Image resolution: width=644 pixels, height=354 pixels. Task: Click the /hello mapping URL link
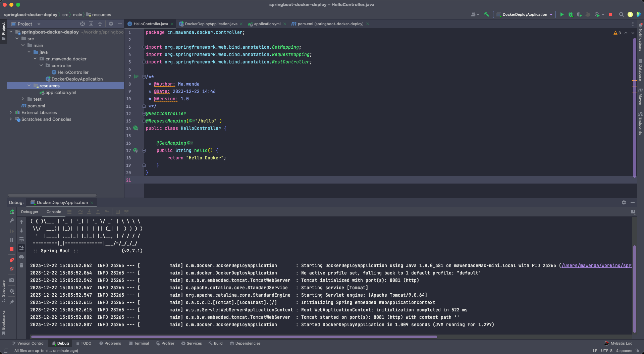coord(206,121)
